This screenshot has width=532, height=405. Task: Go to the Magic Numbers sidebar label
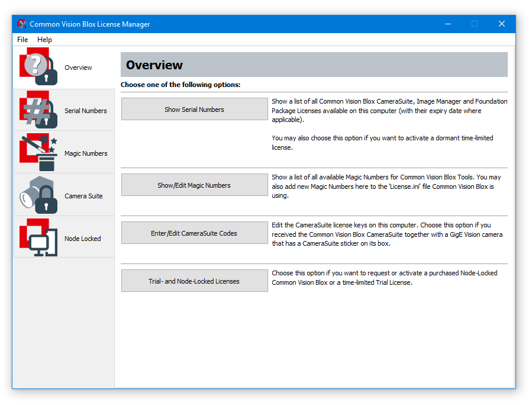(x=86, y=153)
